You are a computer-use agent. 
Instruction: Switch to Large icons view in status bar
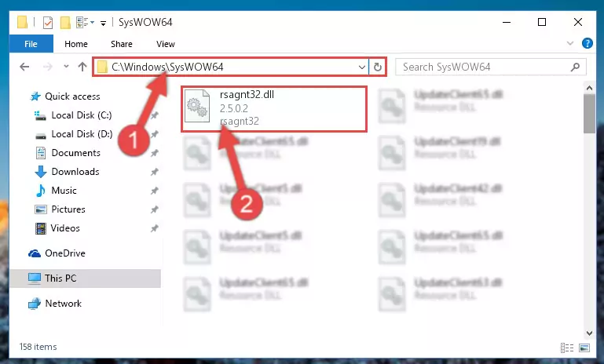point(584,348)
